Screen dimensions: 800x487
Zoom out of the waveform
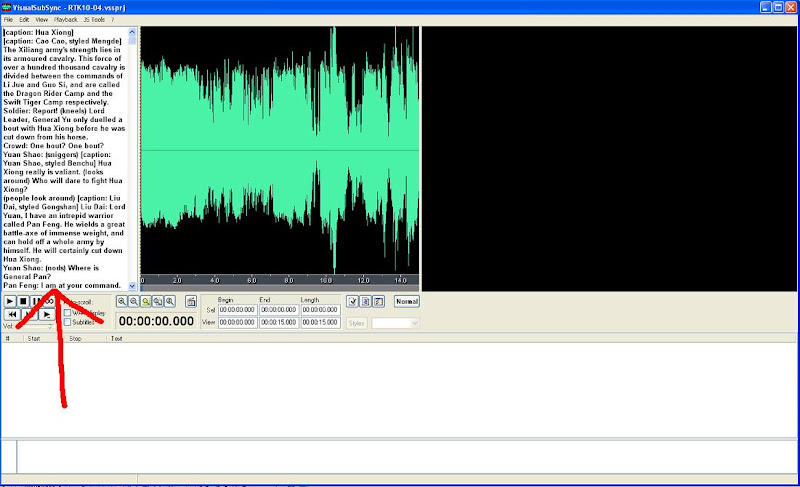tap(134, 301)
